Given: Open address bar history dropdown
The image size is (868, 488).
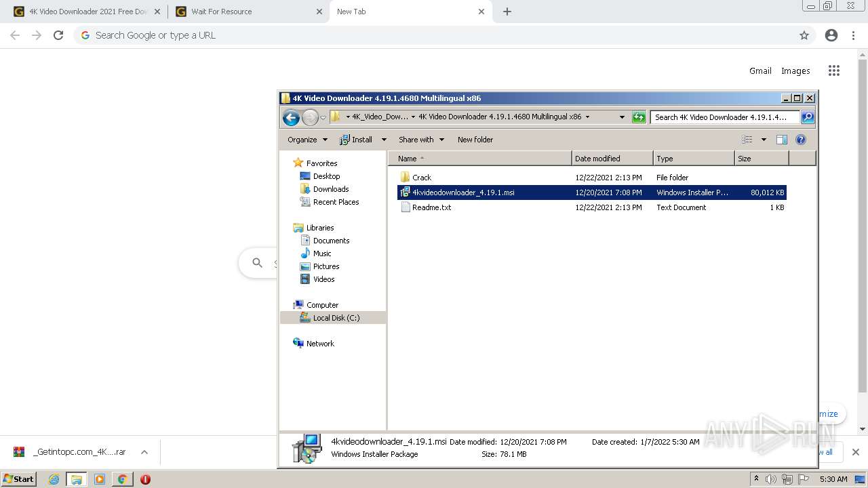Looking at the screenshot, I should tap(622, 117).
